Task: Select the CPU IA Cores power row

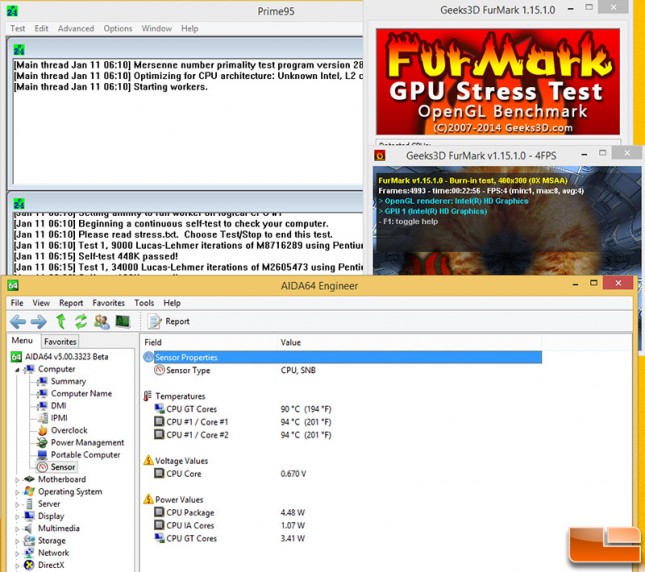Action: [342, 525]
